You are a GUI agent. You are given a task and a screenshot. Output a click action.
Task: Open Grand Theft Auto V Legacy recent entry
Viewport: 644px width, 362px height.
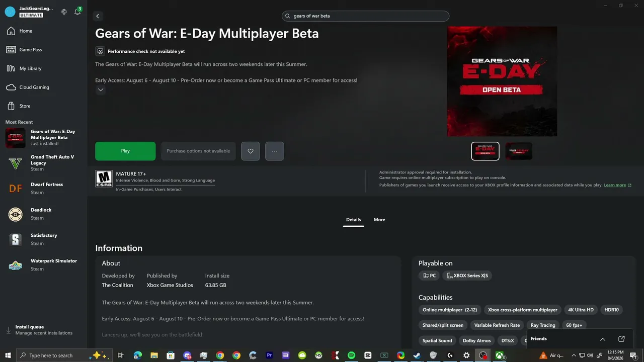pyautogui.click(x=43, y=163)
